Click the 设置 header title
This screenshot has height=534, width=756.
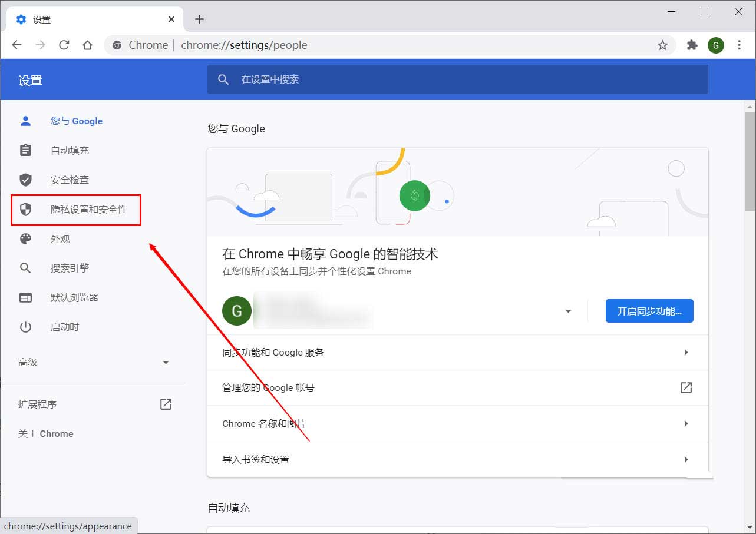coord(30,81)
